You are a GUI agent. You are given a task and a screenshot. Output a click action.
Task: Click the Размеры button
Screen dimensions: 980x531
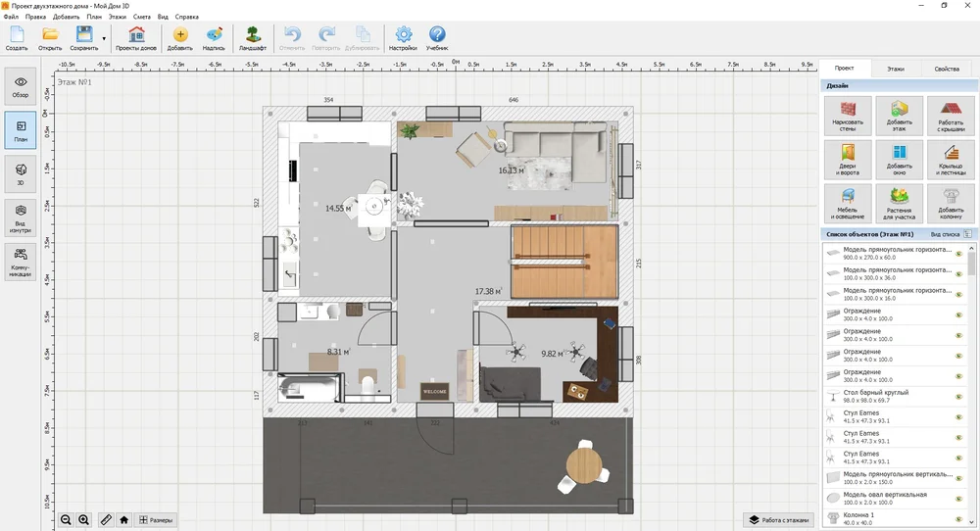click(157, 519)
